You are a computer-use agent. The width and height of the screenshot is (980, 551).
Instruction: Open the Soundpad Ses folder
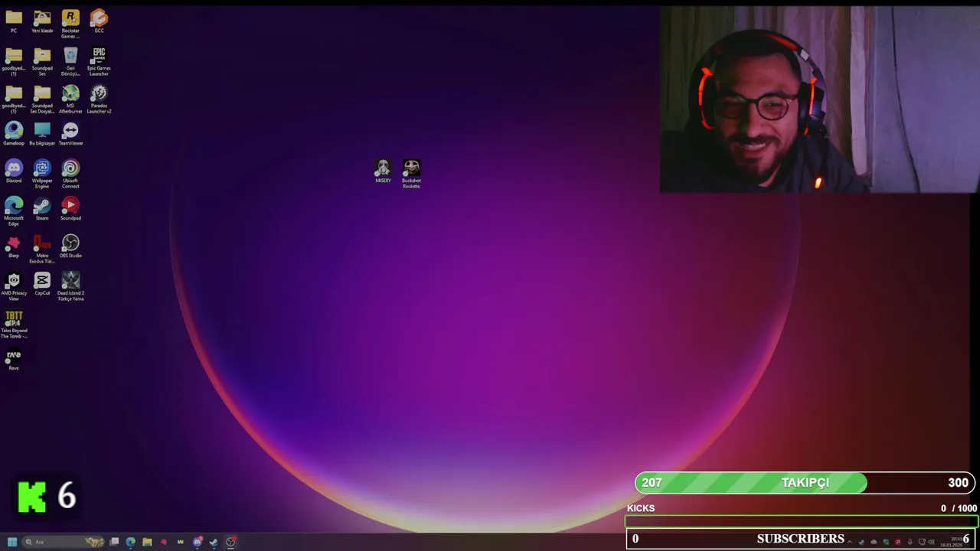tap(42, 61)
